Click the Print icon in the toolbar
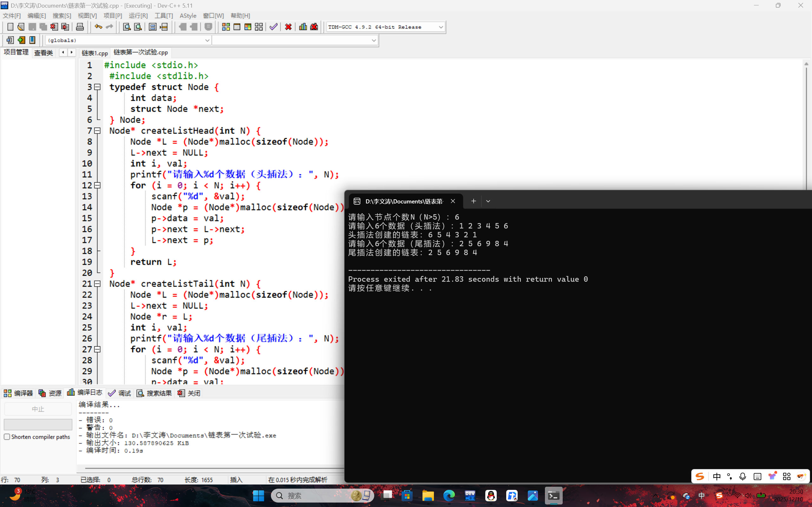812x507 pixels. pos(80,27)
